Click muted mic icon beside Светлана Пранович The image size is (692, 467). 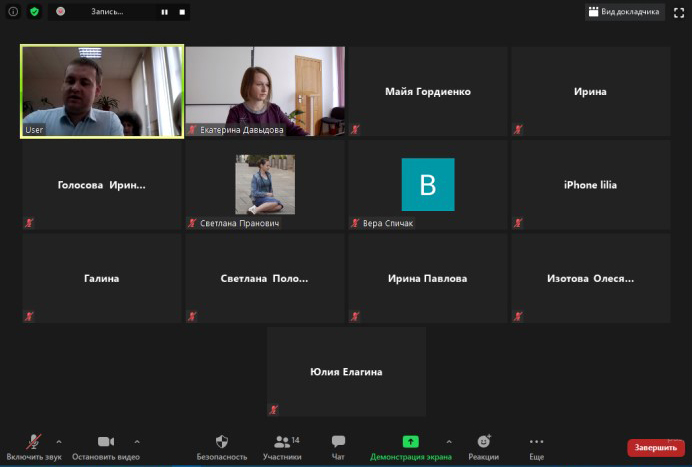click(x=192, y=223)
